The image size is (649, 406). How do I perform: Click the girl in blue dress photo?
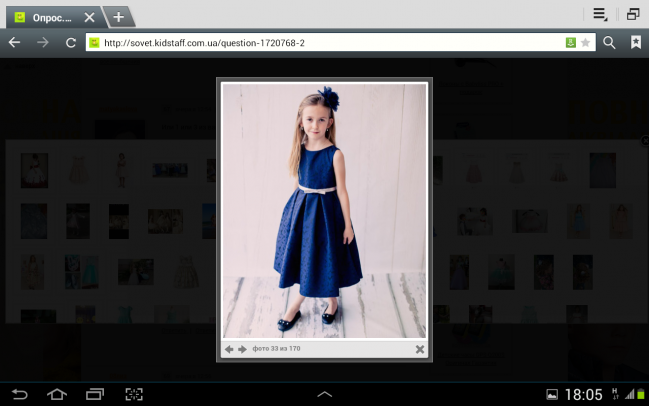click(x=324, y=210)
